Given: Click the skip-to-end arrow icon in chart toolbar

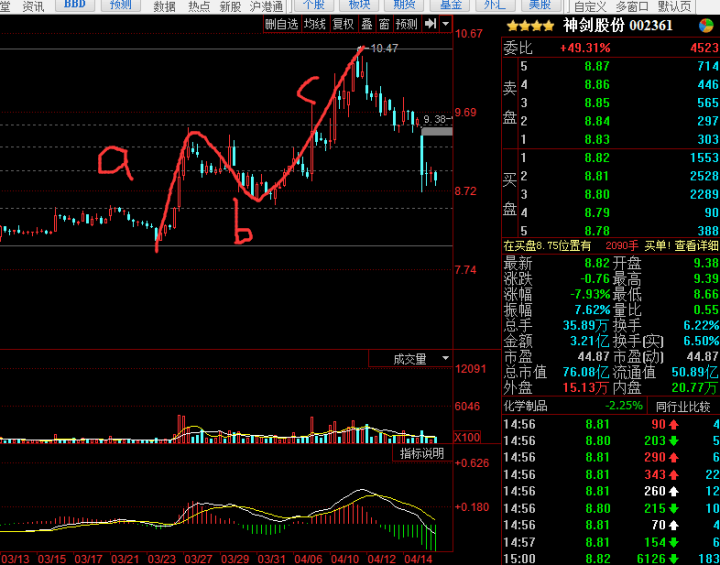Looking at the screenshot, I should point(428,24).
